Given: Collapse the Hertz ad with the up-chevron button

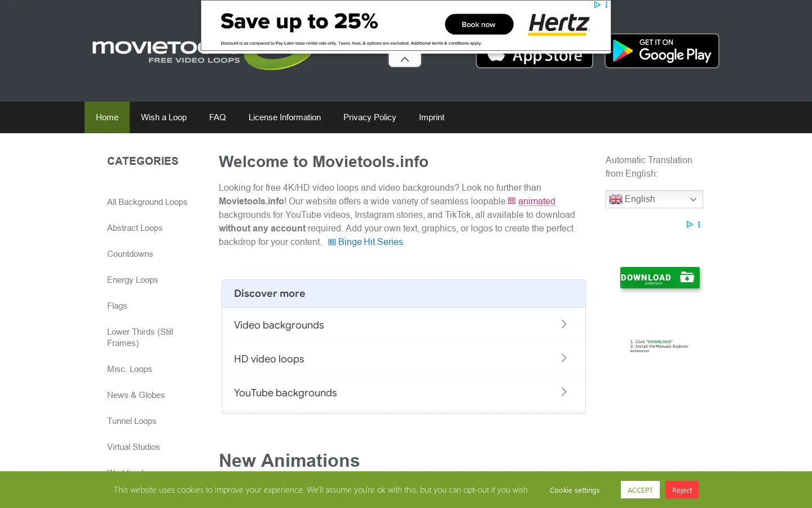Looking at the screenshot, I should point(405,59).
